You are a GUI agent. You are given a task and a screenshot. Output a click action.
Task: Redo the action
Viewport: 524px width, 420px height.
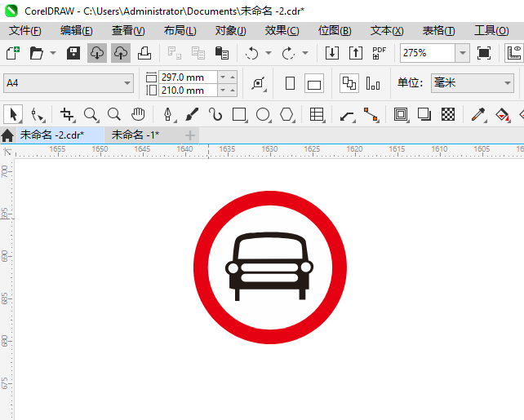tap(288, 53)
